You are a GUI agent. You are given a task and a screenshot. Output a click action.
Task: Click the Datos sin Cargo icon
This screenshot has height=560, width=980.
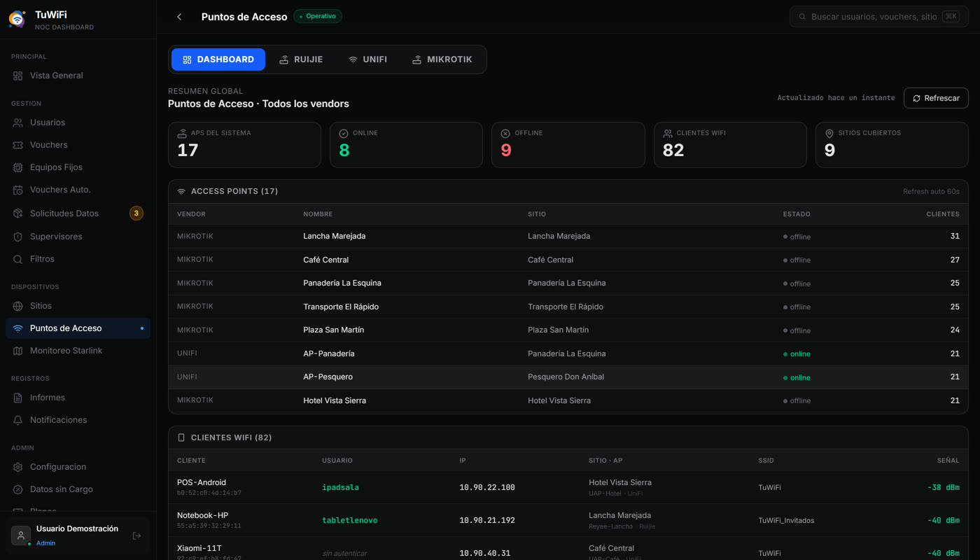(18, 489)
